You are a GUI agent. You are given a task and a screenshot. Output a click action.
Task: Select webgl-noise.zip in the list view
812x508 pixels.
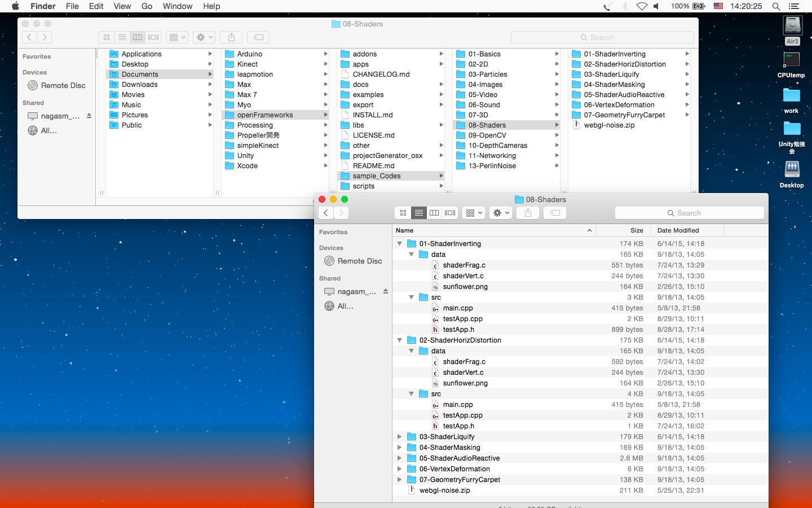(444, 491)
